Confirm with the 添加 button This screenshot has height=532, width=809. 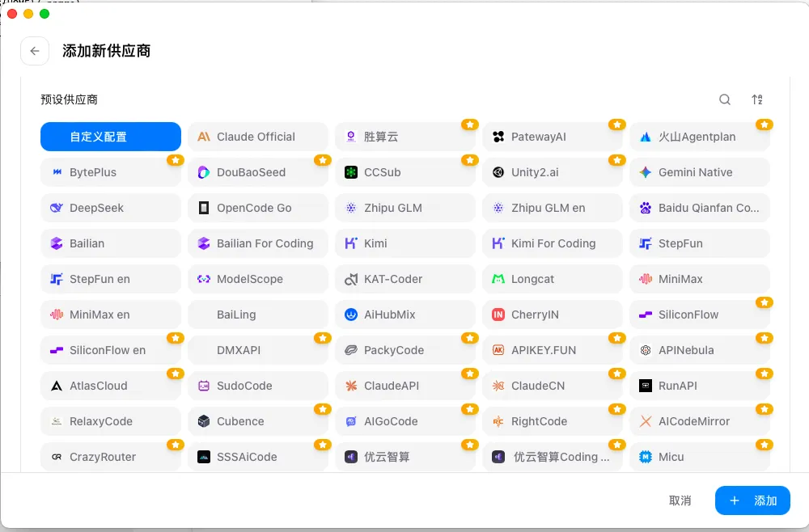752,500
